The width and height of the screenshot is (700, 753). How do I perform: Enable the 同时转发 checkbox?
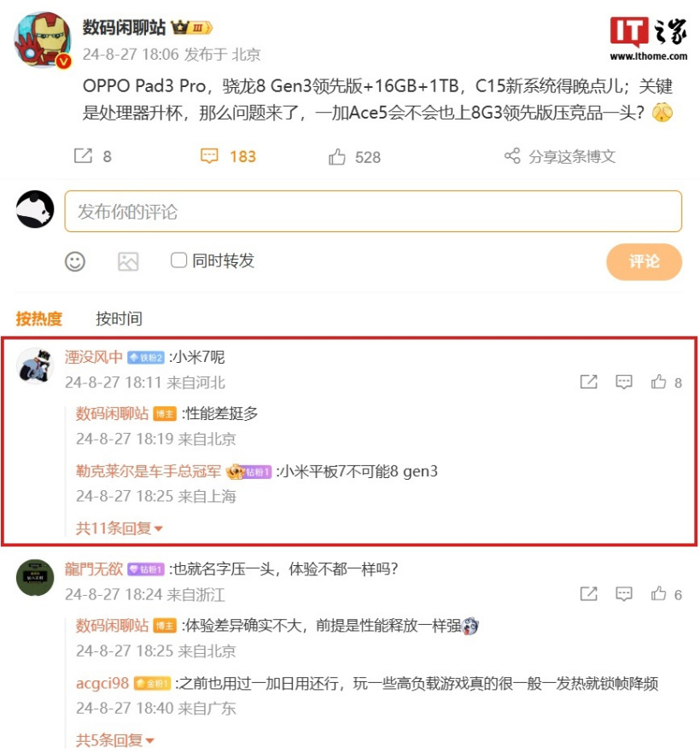click(178, 260)
